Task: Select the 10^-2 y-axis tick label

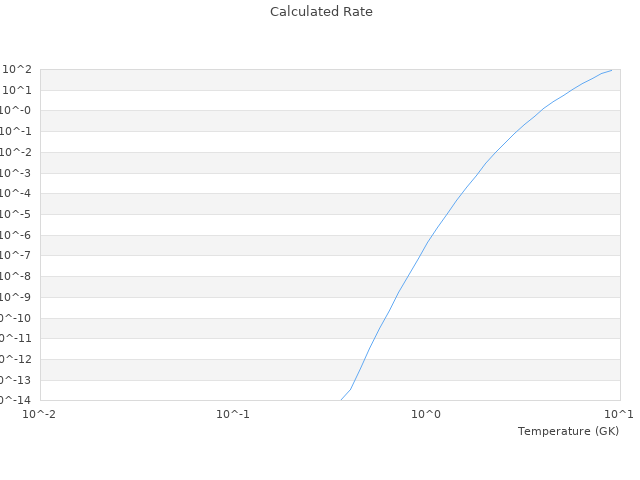Action: [x=17, y=152]
